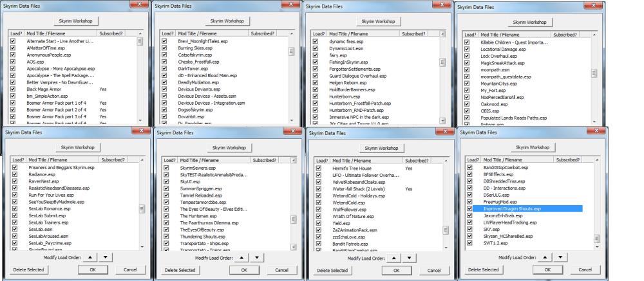Toggle SexLab Romance.esp checkbox
This screenshot has width=644, height=281.
[x=15, y=209]
